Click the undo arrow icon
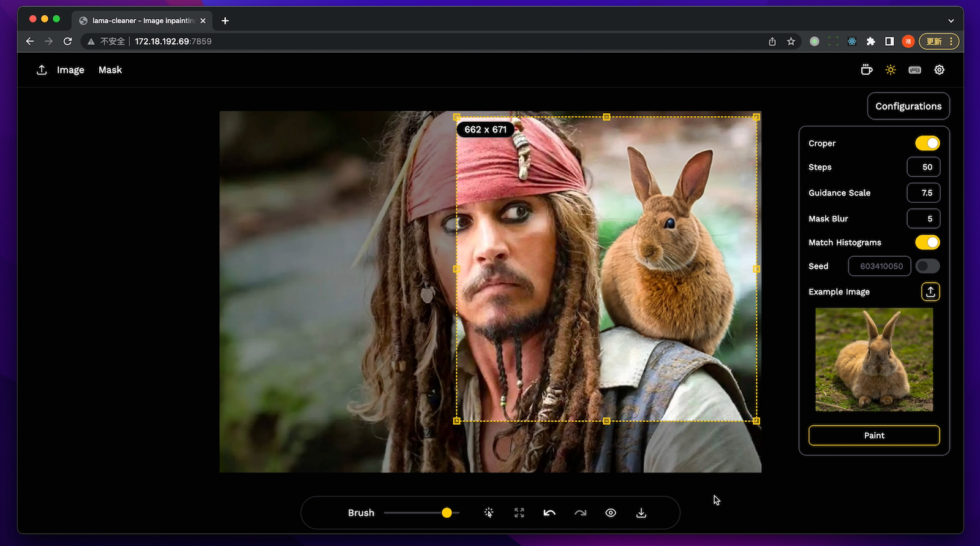This screenshot has height=546, width=980. pos(549,513)
